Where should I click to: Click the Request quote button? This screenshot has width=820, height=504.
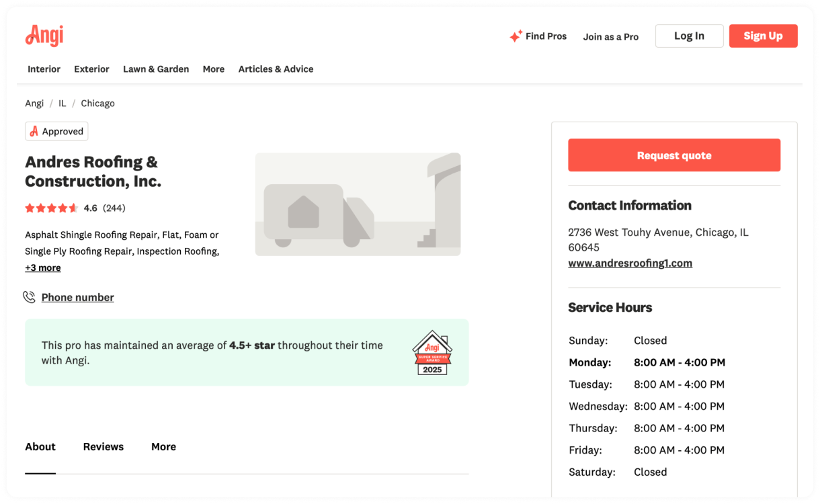674,155
